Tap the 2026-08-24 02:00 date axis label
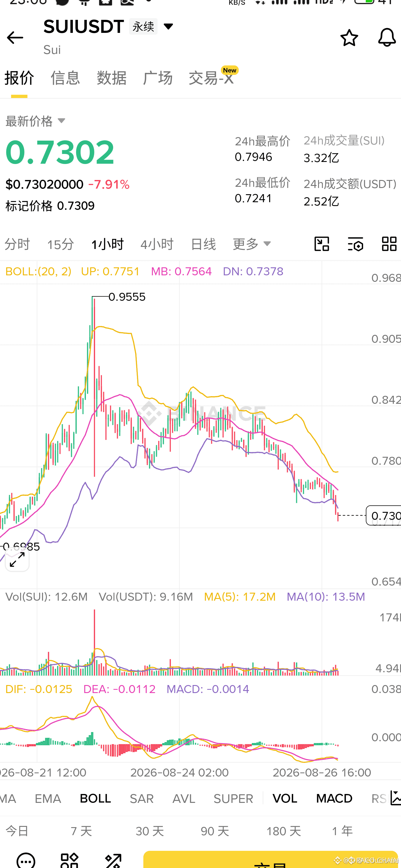This screenshot has height=868, width=401. point(179,772)
